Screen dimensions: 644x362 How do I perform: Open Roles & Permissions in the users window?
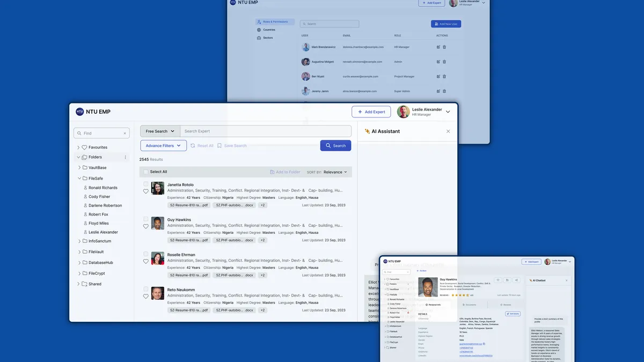pyautogui.click(x=275, y=22)
